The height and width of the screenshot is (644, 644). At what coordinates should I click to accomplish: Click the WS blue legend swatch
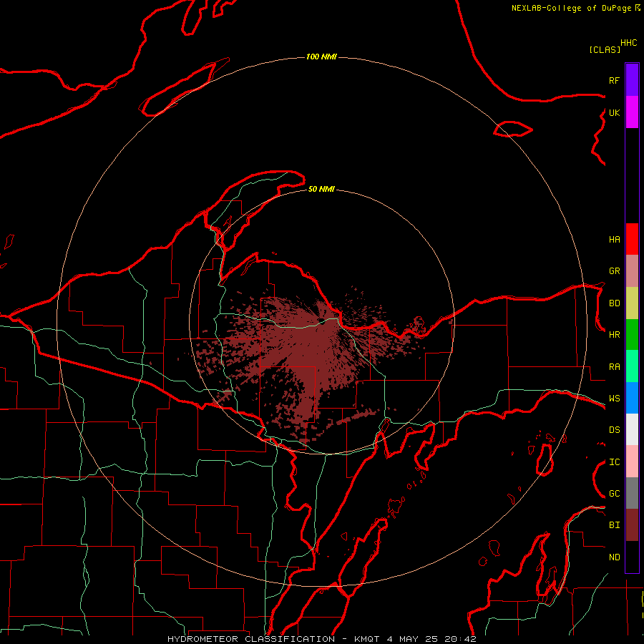point(632,398)
